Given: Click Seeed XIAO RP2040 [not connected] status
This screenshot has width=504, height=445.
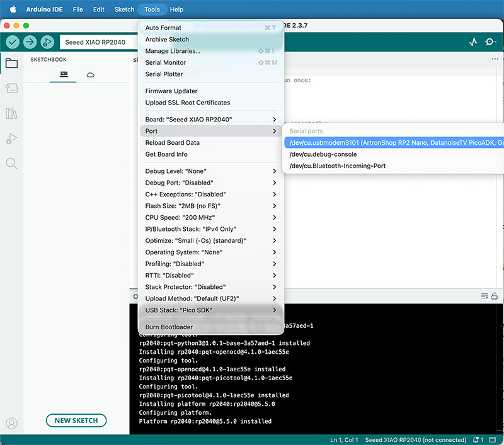Looking at the screenshot, I should pyautogui.click(x=415, y=440).
